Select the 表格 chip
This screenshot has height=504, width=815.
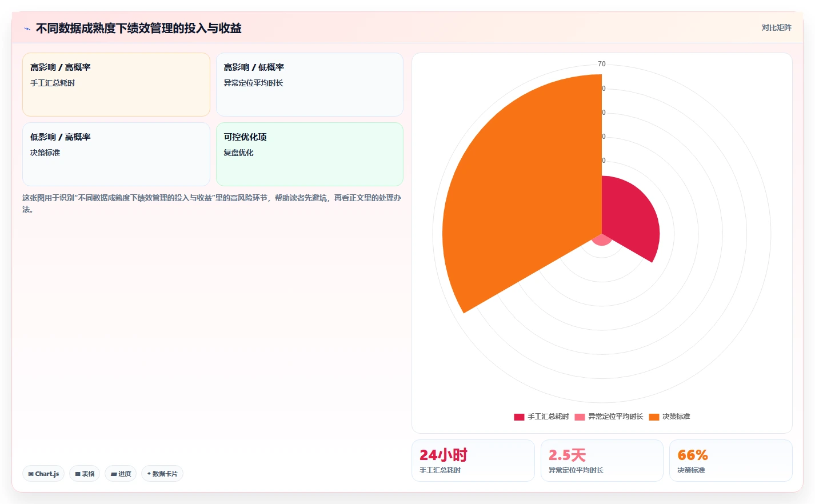coord(85,474)
